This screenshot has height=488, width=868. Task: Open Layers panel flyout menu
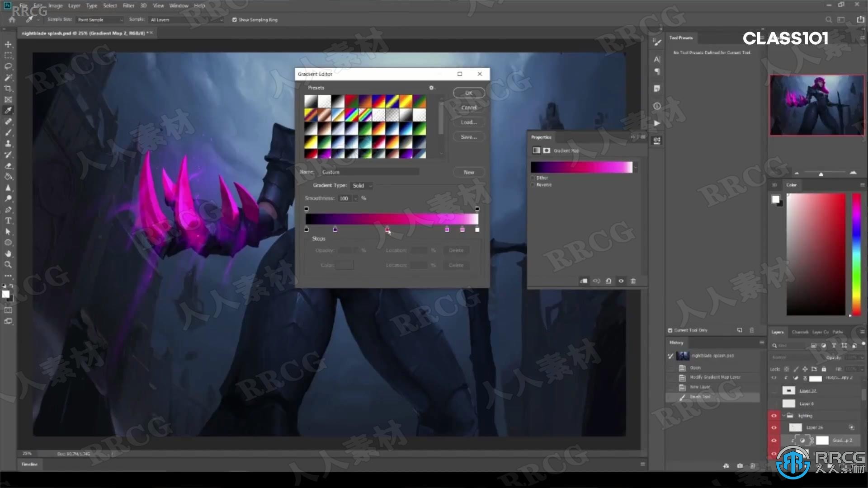point(862,332)
